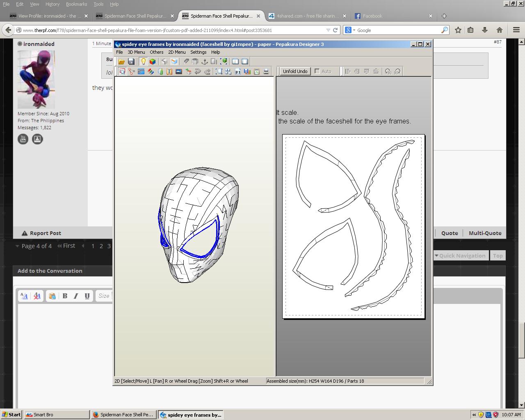Switch to View Profile: ironmaided tab

pos(49,16)
